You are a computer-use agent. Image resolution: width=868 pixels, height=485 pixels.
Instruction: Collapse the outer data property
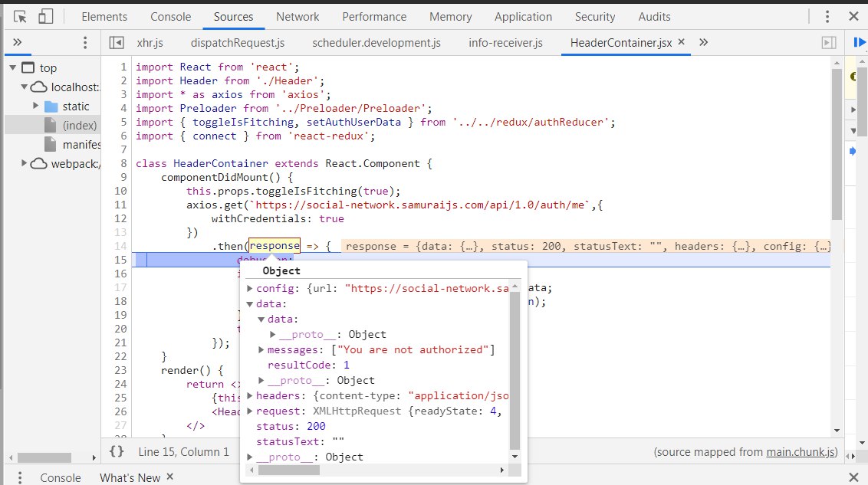[x=250, y=303]
